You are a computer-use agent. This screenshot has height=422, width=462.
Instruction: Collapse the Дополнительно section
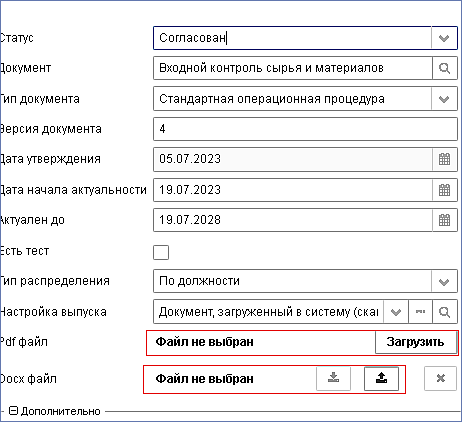13,411
